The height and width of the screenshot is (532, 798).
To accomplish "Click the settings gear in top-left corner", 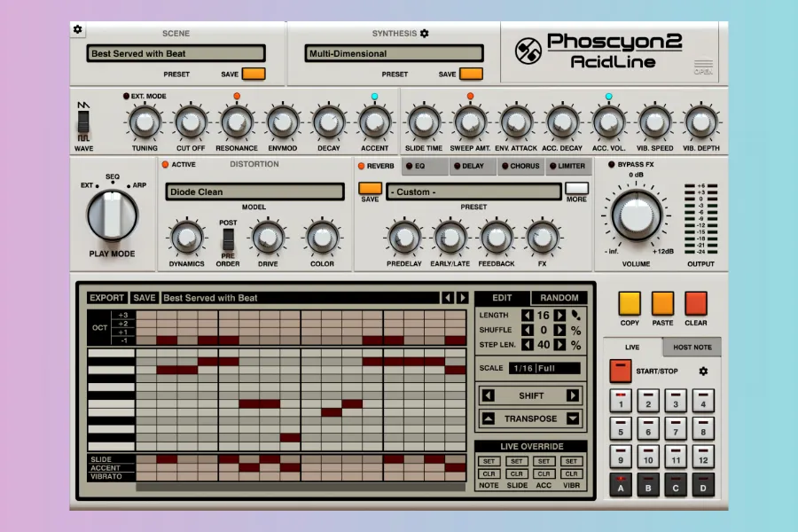I will (77, 29).
